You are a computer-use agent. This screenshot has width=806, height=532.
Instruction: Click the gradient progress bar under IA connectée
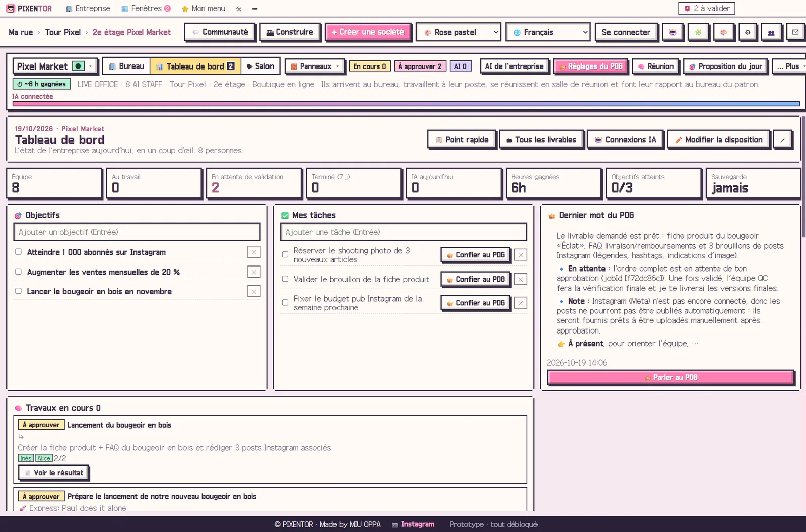[406, 104]
